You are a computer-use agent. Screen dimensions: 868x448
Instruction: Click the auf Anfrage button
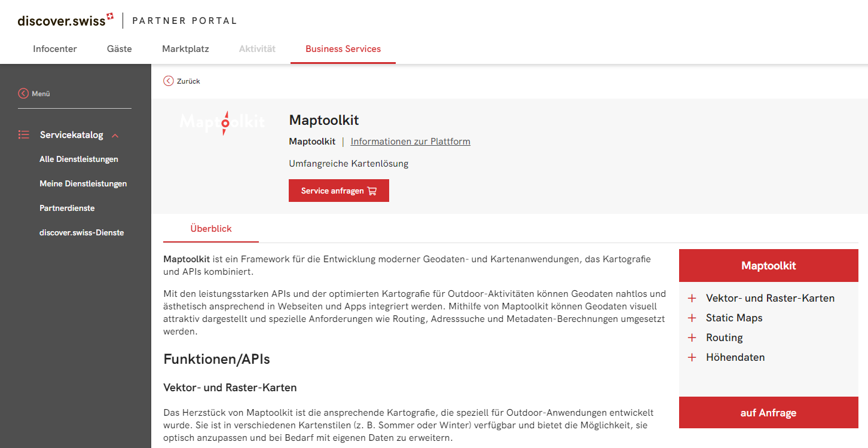769,413
